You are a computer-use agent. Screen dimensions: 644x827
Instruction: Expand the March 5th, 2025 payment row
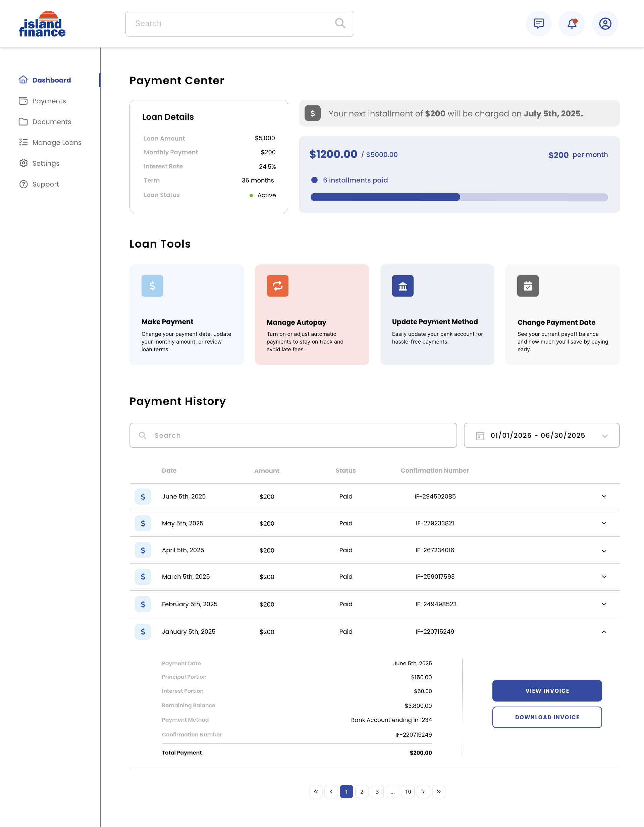[603, 576]
